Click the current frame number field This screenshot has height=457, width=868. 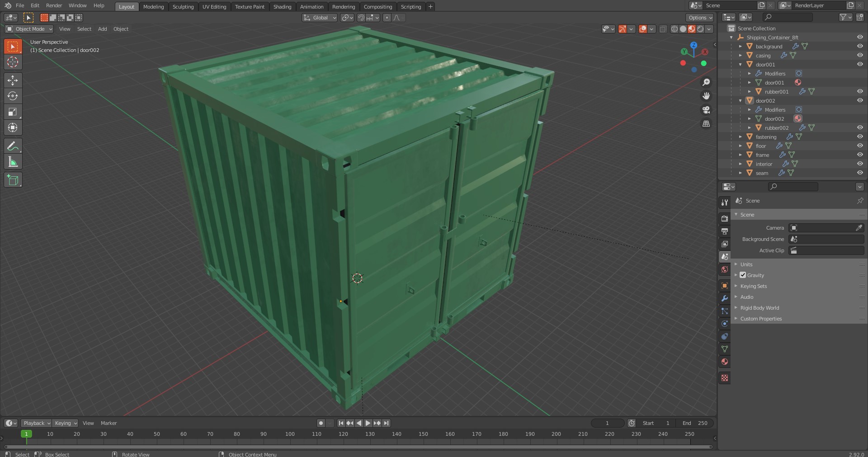(x=607, y=423)
